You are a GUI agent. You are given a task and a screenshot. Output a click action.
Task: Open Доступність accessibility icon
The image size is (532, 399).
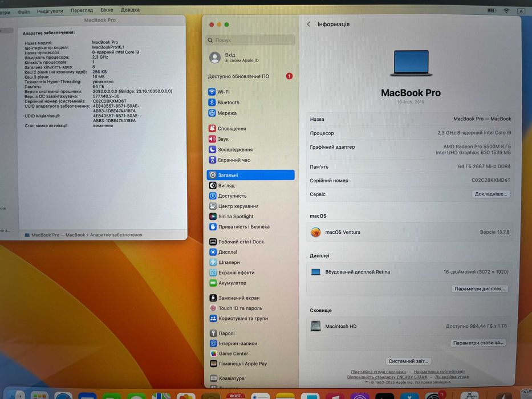click(212, 196)
